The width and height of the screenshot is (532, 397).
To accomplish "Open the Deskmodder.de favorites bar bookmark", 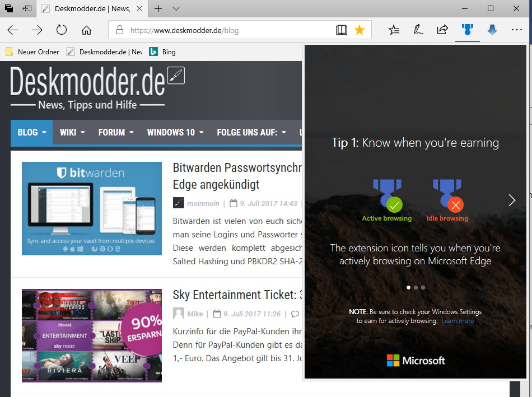I will pos(105,52).
